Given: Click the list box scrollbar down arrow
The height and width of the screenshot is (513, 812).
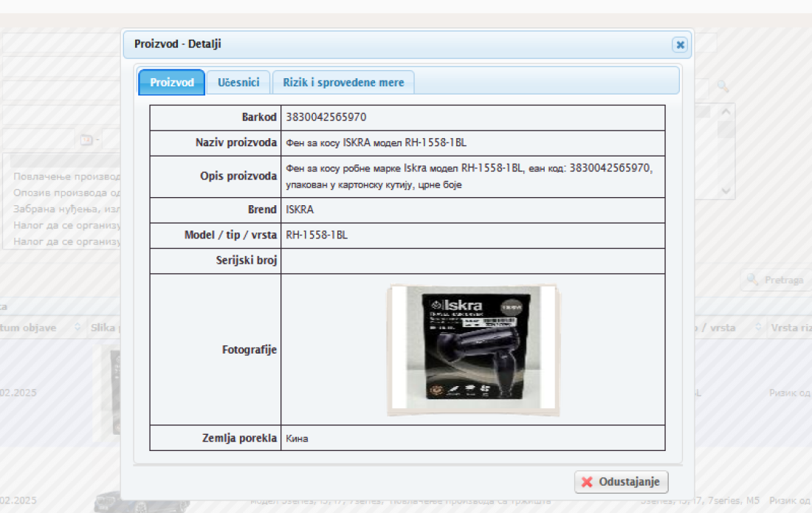Looking at the screenshot, I should pyautogui.click(x=726, y=190).
